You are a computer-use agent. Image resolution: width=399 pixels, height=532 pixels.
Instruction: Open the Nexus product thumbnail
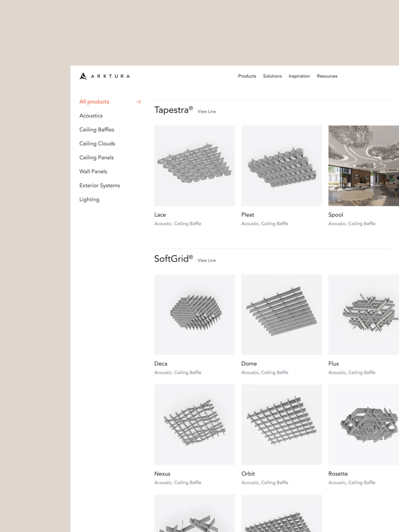(x=195, y=425)
